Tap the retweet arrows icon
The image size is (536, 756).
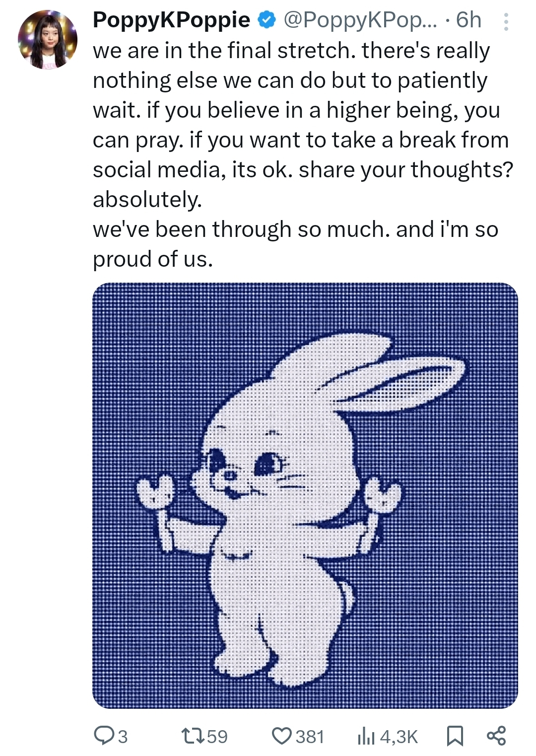point(191,736)
